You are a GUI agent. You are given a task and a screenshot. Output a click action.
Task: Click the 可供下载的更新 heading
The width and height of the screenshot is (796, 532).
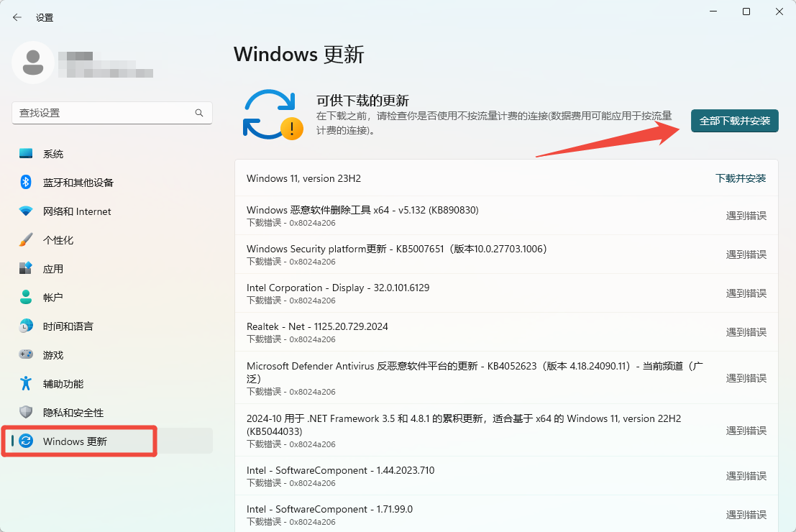pyautogui.click(x=362, y=100)
